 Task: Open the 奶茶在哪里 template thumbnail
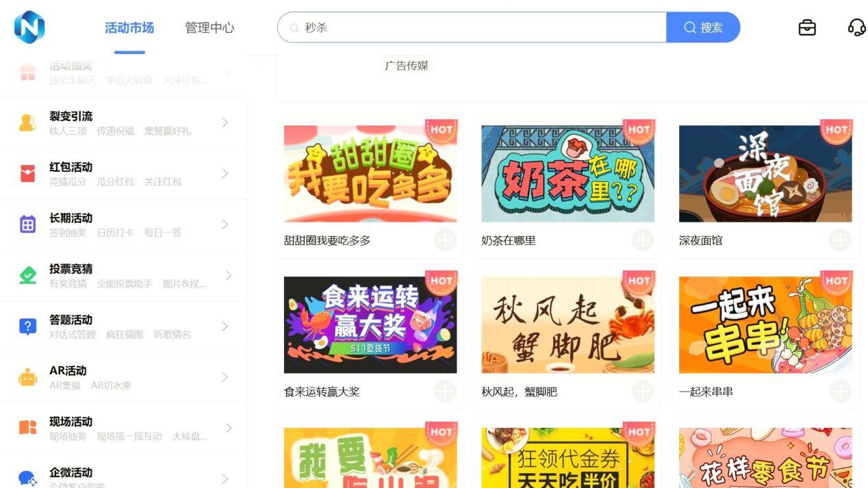click(567, 174)
